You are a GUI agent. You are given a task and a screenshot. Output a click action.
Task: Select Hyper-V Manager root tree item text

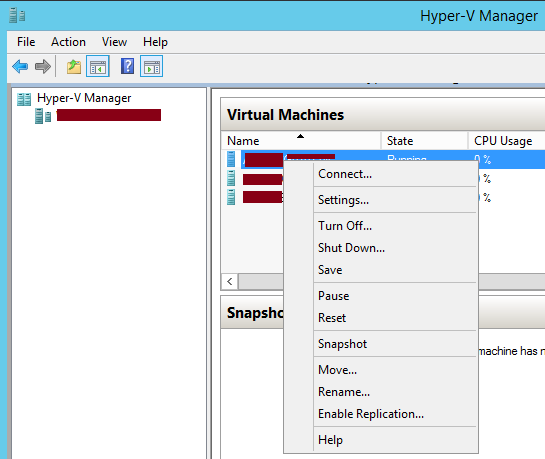pos(84,98)
